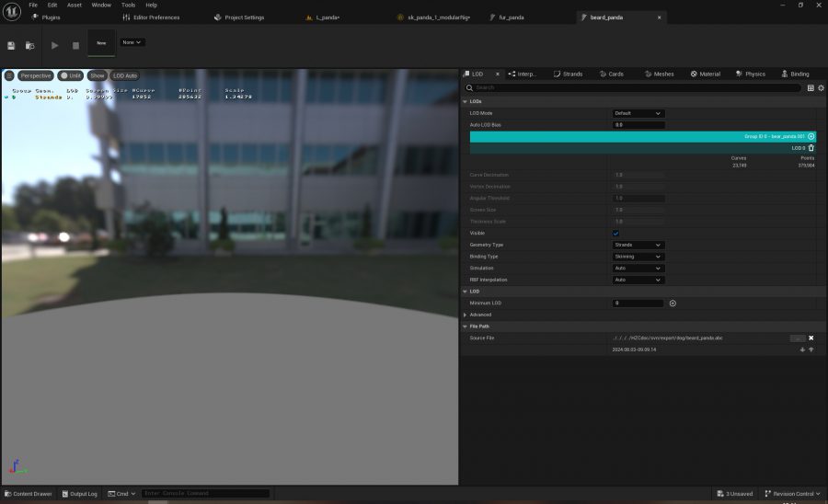The height and width of the screenshot is (504, 828).
Task: Open the Window menu
Action: point(101,5)
